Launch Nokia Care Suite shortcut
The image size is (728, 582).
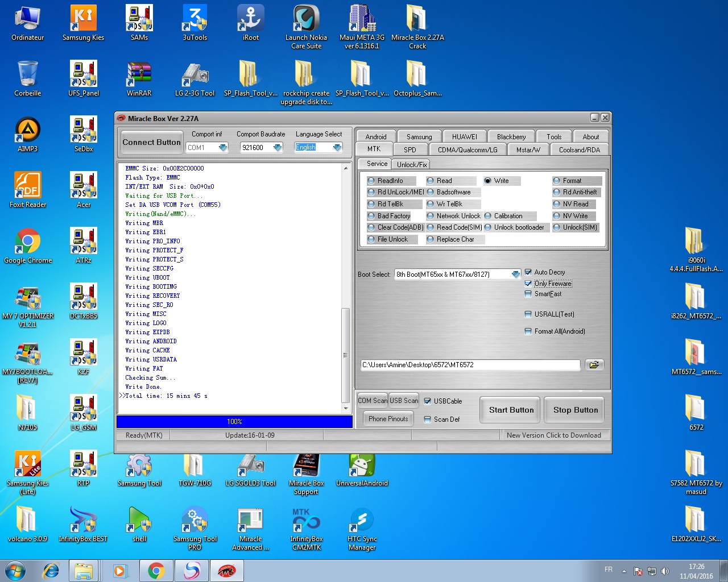pyautogui.click(x=306, y=27)
